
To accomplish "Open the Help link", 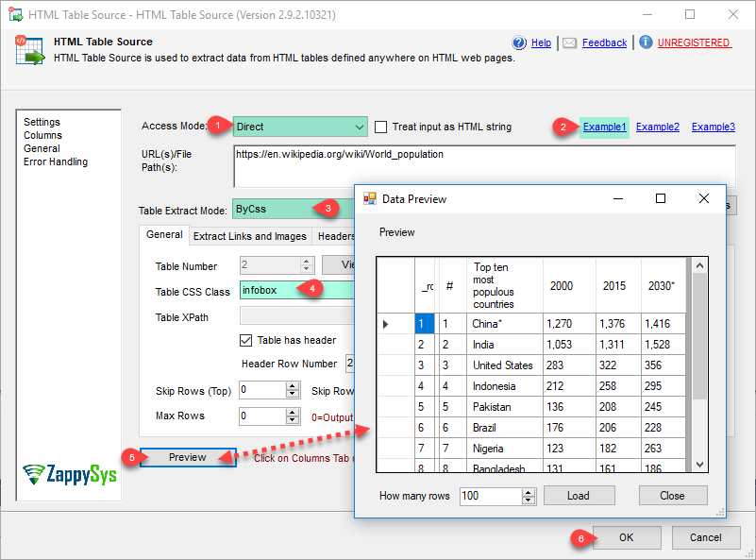I will point(541,42).
